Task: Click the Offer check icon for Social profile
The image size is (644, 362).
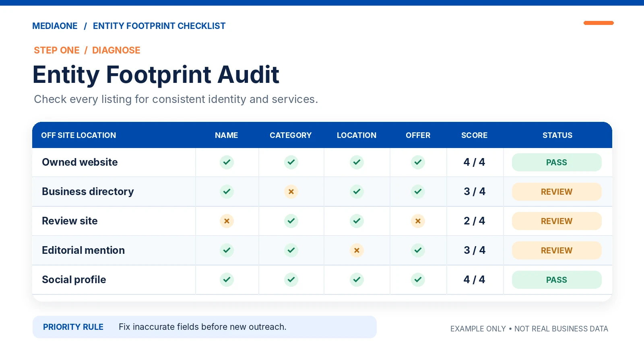Action: tap(418, 280)
